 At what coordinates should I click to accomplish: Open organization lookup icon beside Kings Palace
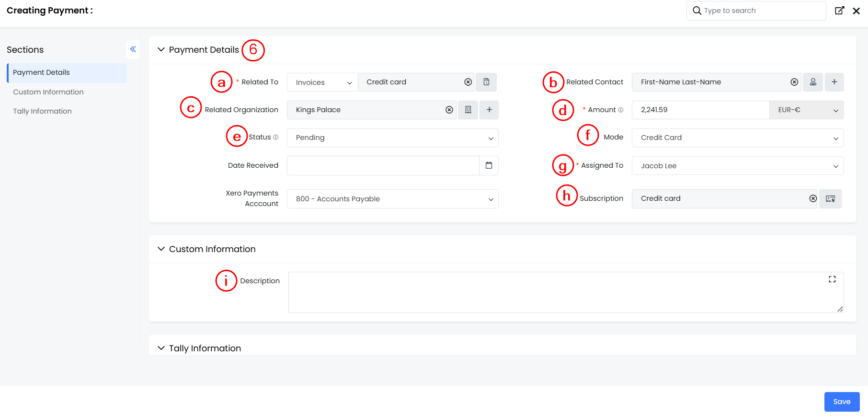[468, 110]
